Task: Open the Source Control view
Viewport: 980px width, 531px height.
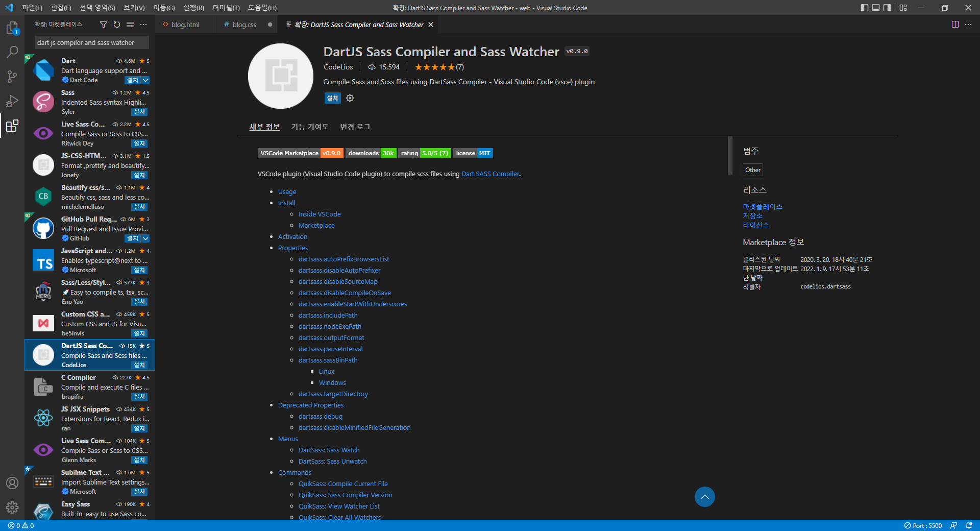Action: (x=12, y=77)
